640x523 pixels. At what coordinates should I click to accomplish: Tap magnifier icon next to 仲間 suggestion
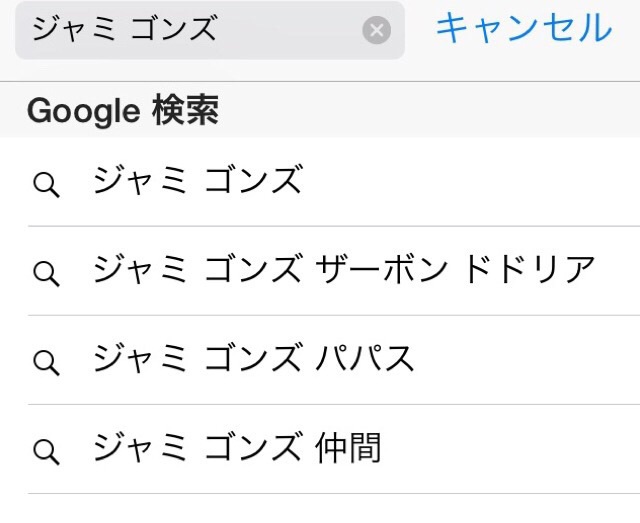click(46, 452)
